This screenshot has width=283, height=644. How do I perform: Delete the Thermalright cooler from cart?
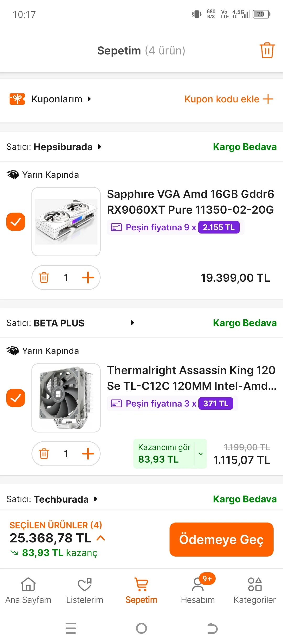click(44, 454)
